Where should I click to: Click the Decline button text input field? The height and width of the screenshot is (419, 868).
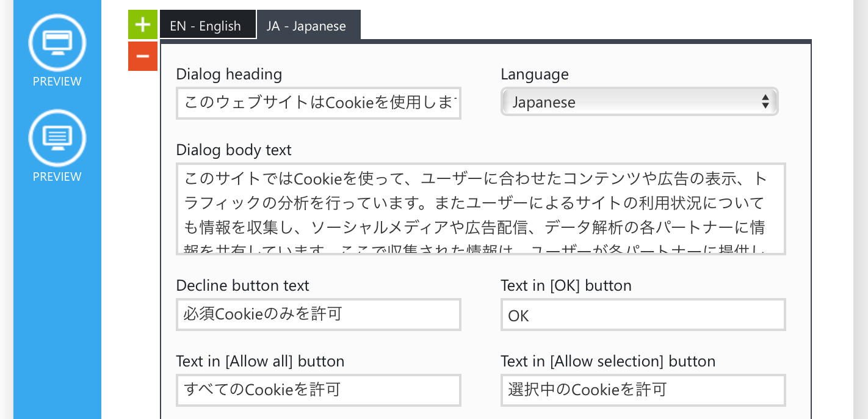pyautogui.click(x=319, y=315)
